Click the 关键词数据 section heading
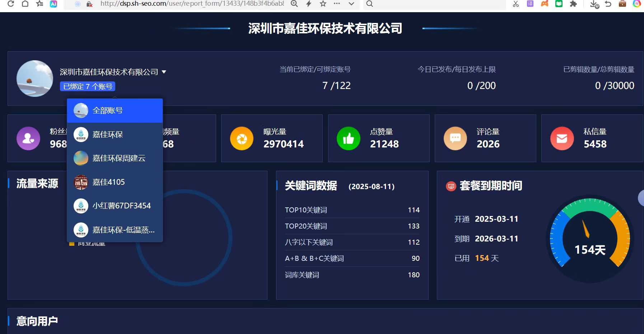 311,186
